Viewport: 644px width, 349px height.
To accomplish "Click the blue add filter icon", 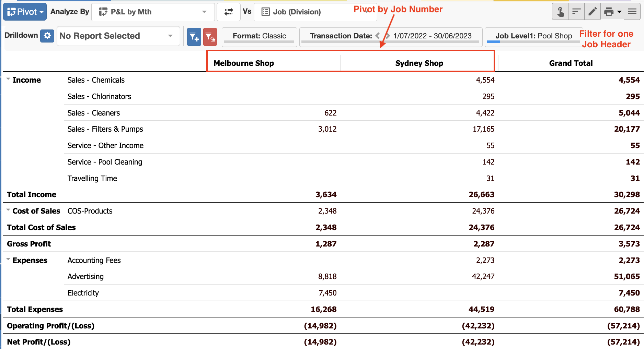I will point(194,37).
